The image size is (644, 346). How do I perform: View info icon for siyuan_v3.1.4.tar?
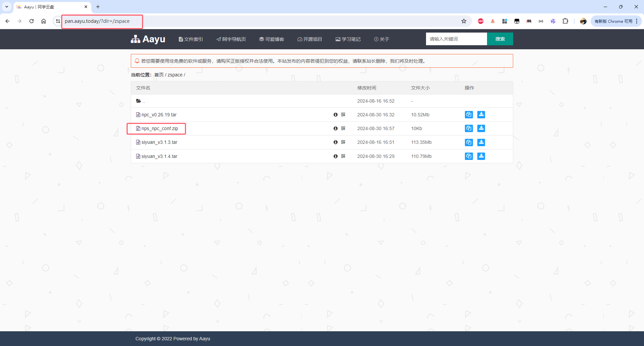coord(335,156)
